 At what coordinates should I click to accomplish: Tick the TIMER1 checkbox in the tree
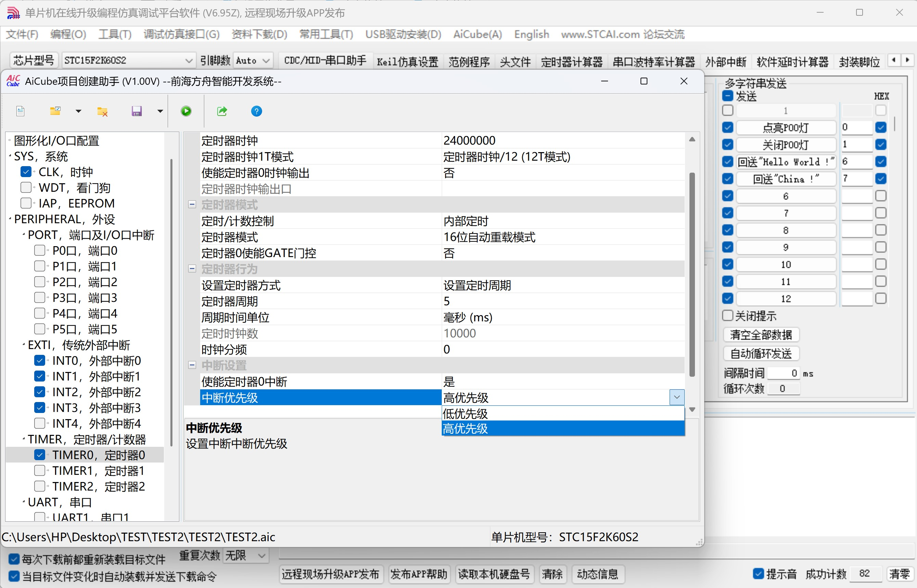40,470
